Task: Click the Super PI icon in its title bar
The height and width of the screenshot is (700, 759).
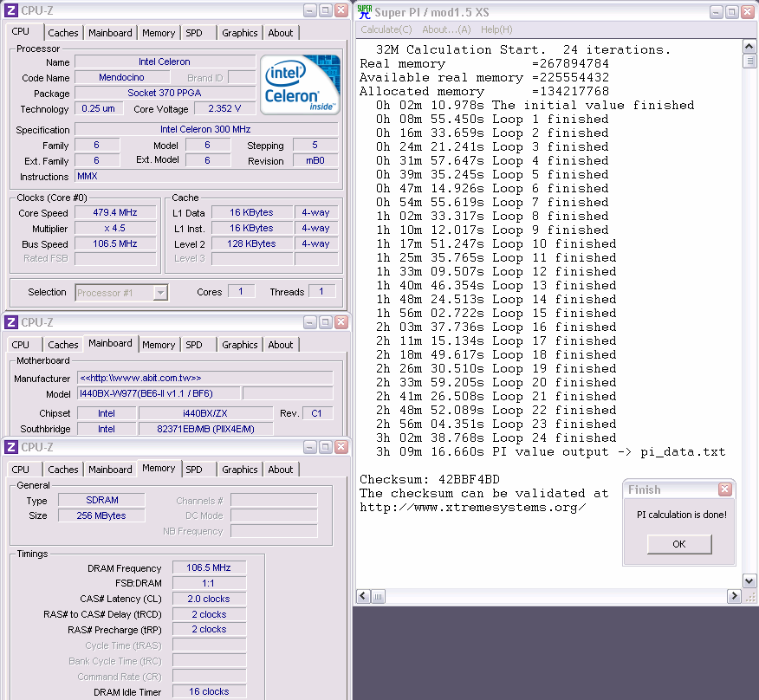Action: pos(365,11)
